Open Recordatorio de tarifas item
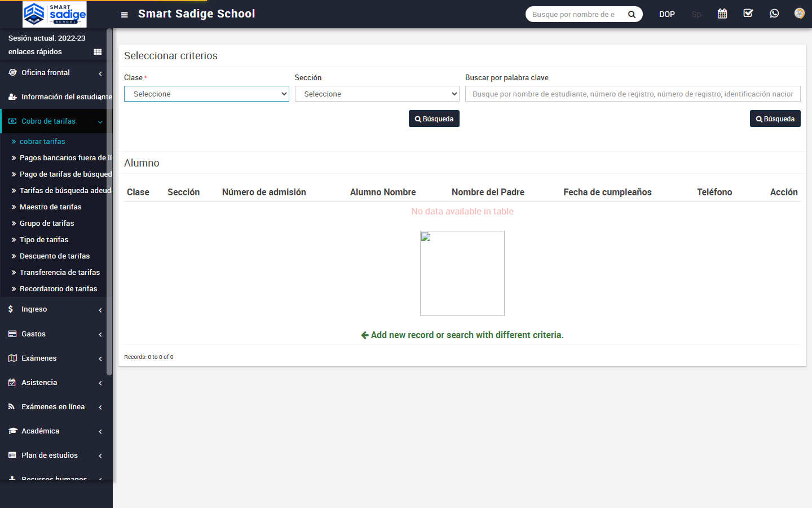The height and width of the screenshot is (508, 812). click(x=58, y=288)
